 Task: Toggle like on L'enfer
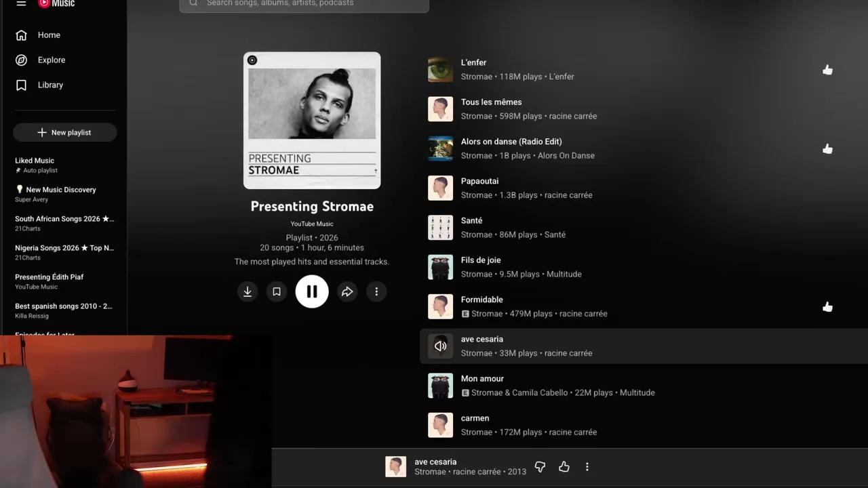point(827,70)
